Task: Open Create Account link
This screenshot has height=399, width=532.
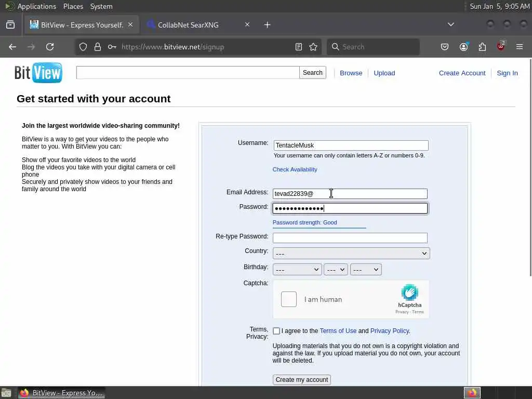Action: 462,73
